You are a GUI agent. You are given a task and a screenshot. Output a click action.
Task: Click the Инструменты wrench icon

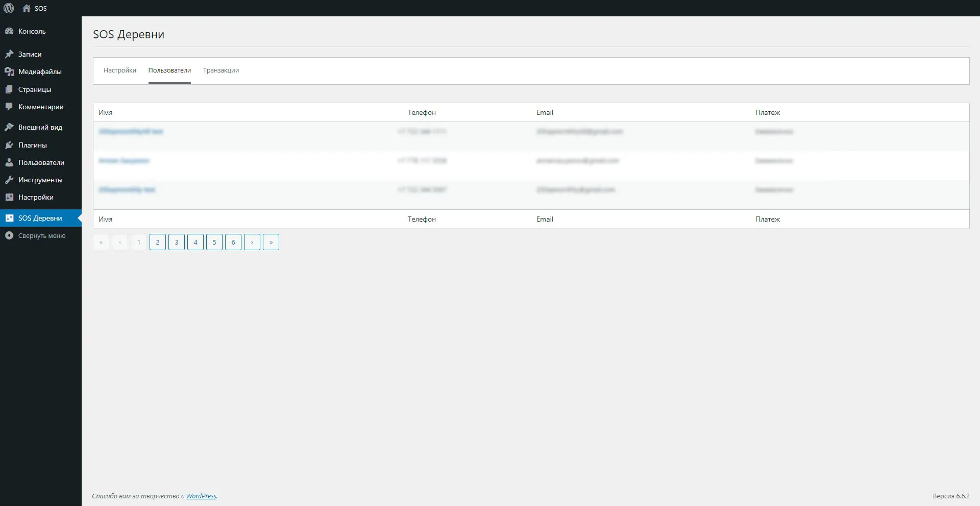(x=9, y=180)
